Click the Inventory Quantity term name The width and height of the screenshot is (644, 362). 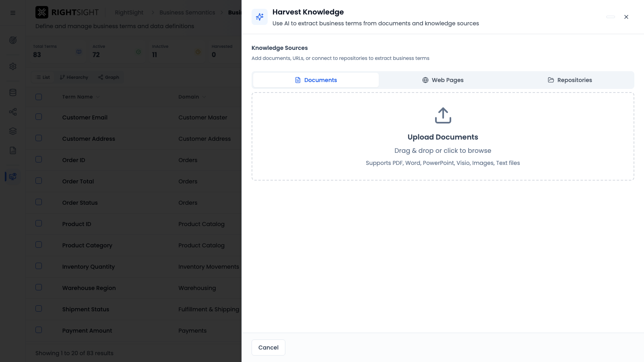(x=89, y=267)
